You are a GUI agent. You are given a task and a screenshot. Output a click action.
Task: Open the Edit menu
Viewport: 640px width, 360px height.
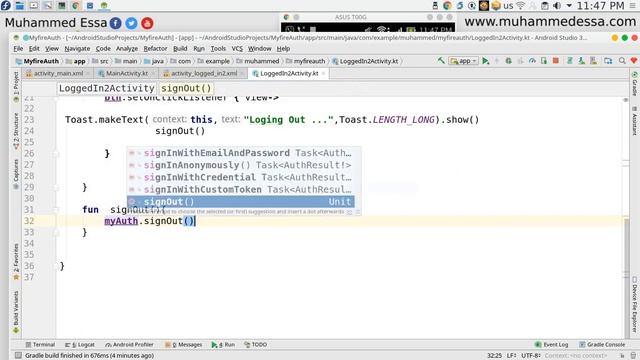(x=34, y=49)
